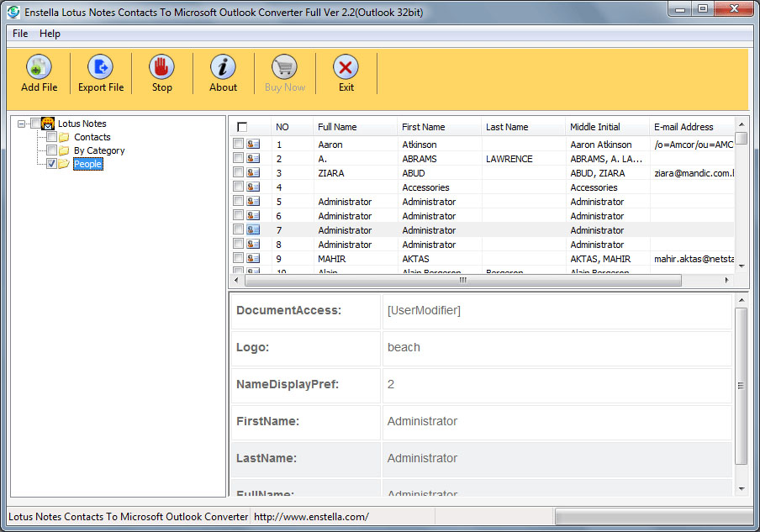The image size is (760, 532).
Task: Click the 'Aaron Atkinson' middle initial cell
Action: [x=608, y=145]
